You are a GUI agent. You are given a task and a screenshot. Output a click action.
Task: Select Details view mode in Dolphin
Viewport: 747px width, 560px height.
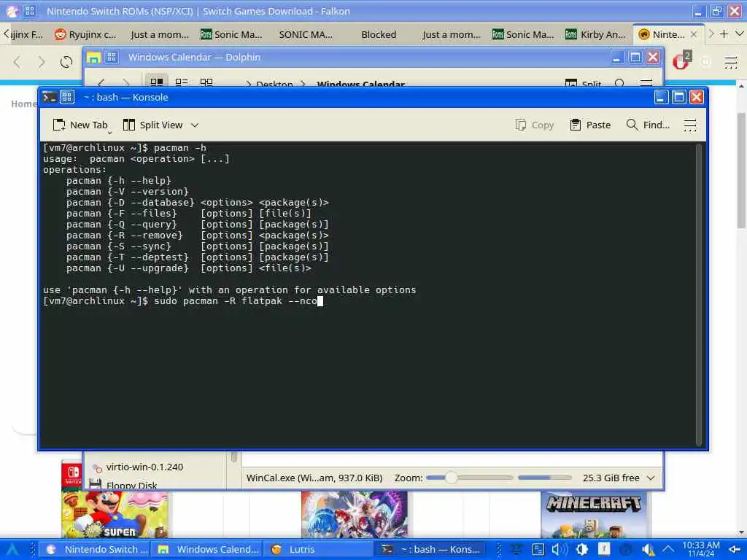click(x=206, y=82)
